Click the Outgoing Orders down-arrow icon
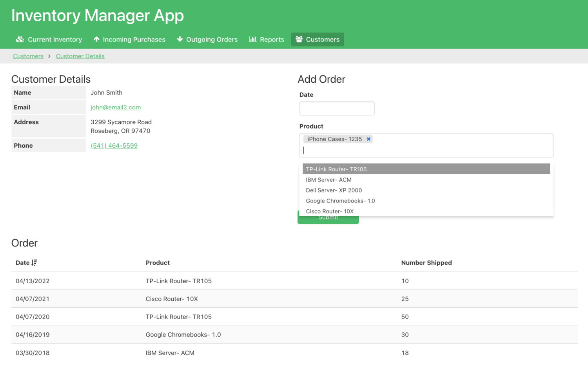This screenshot has width=588, height=375. click(180, 39)
